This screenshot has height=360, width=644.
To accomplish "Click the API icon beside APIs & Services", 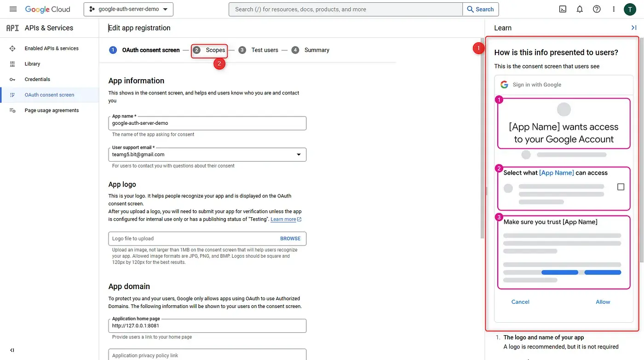I will 12,28.
